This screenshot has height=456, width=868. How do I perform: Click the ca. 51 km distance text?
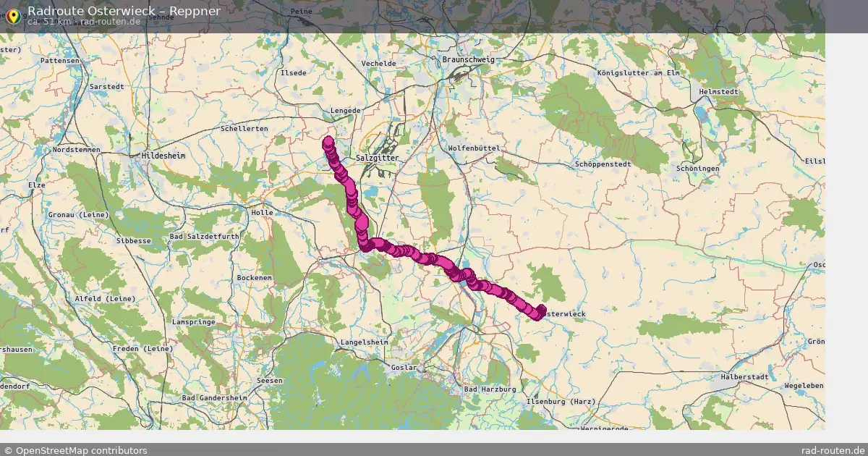tap(49, 21)
